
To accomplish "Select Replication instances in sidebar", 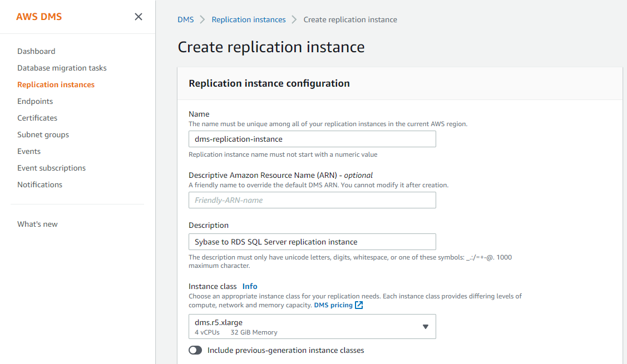I will tap(56, 84).
